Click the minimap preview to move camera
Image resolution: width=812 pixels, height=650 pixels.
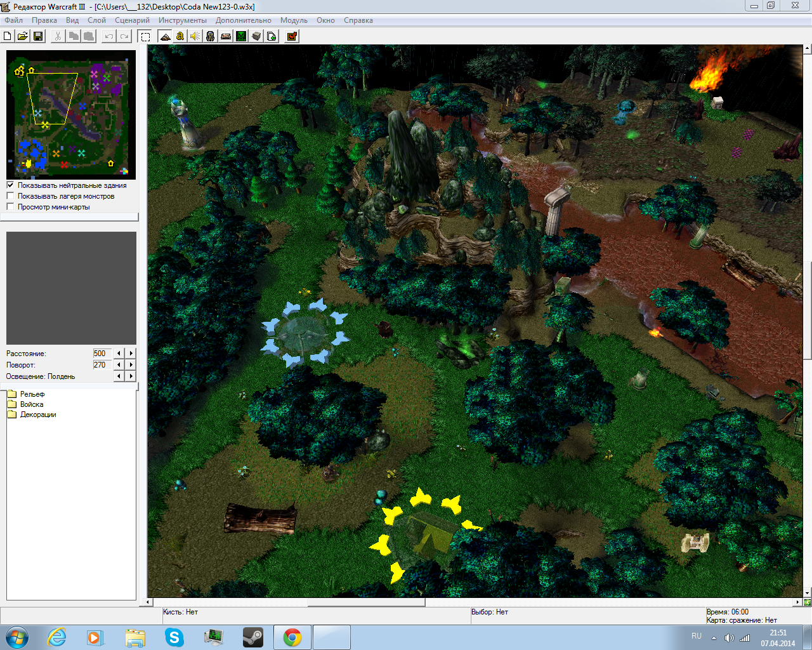(71, 115)
